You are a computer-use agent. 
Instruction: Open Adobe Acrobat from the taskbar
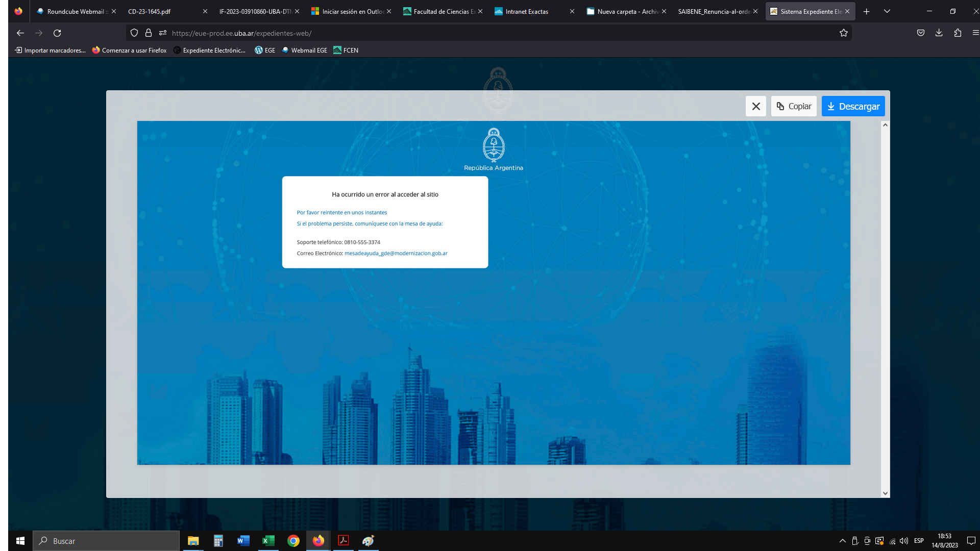point(343,541)
